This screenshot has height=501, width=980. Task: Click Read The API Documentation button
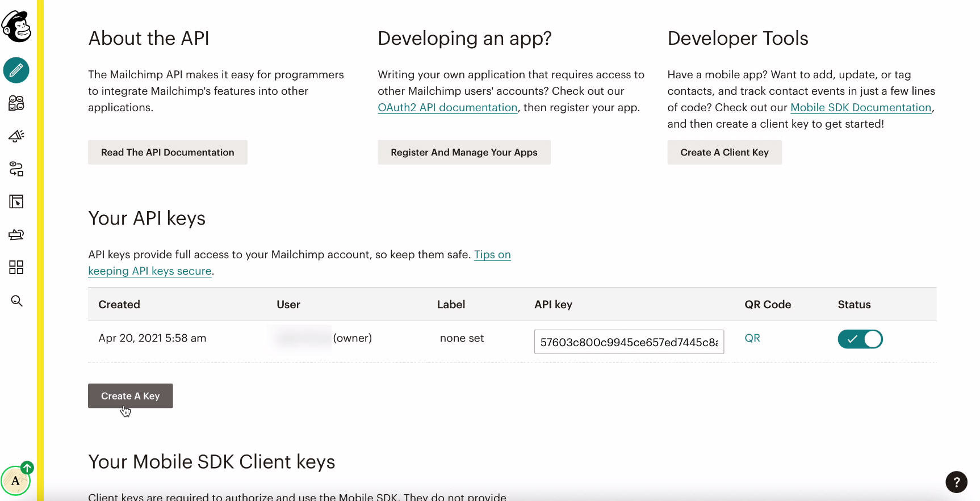(167, 152)
